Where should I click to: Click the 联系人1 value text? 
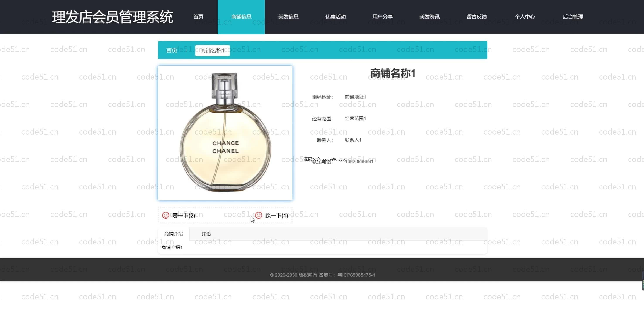click(353, 140)
